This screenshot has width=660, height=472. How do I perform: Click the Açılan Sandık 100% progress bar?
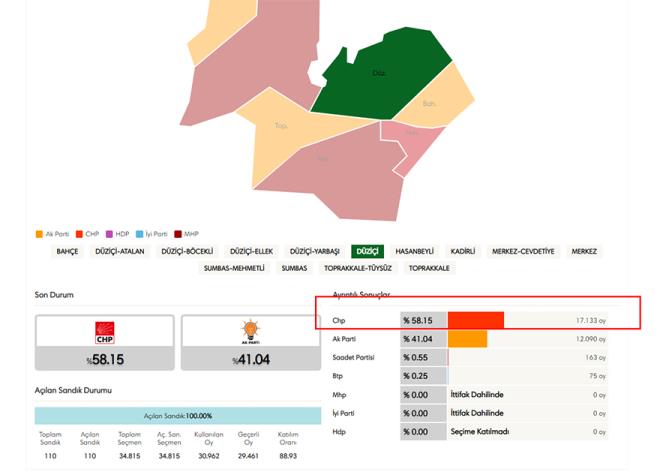click(x=167, y=415)
